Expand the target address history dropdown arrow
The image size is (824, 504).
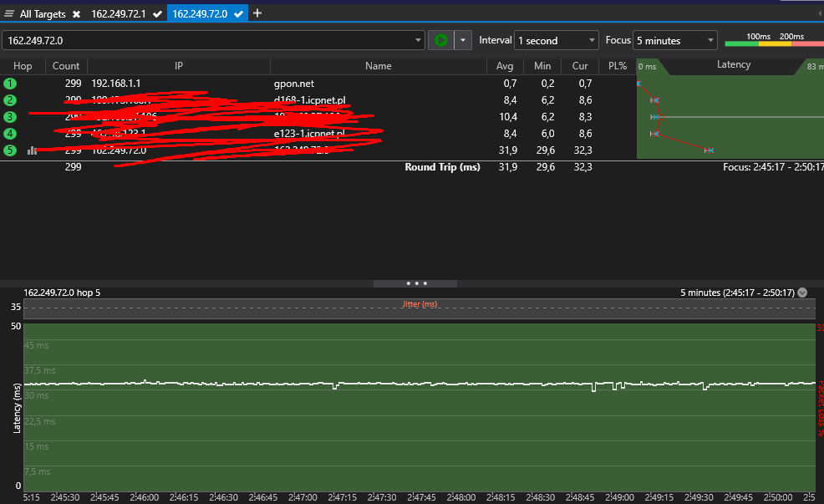(419, 40)
